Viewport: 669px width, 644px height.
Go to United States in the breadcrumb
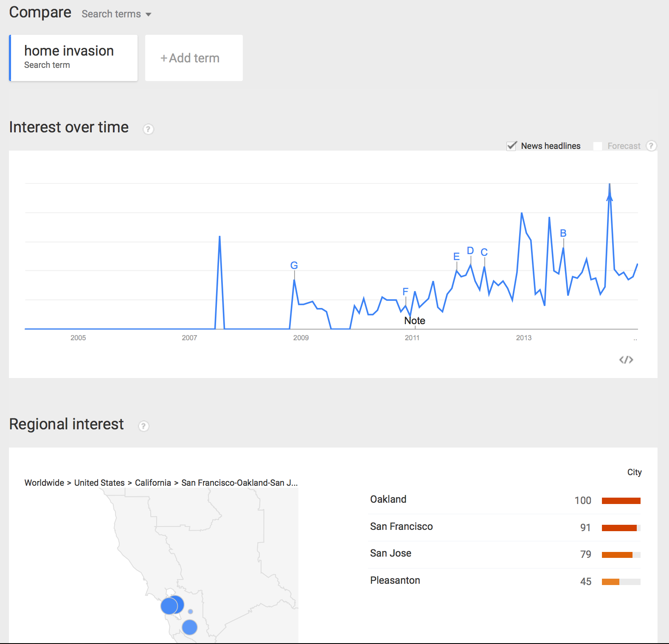pyautogui.click(x=99, y=483)
